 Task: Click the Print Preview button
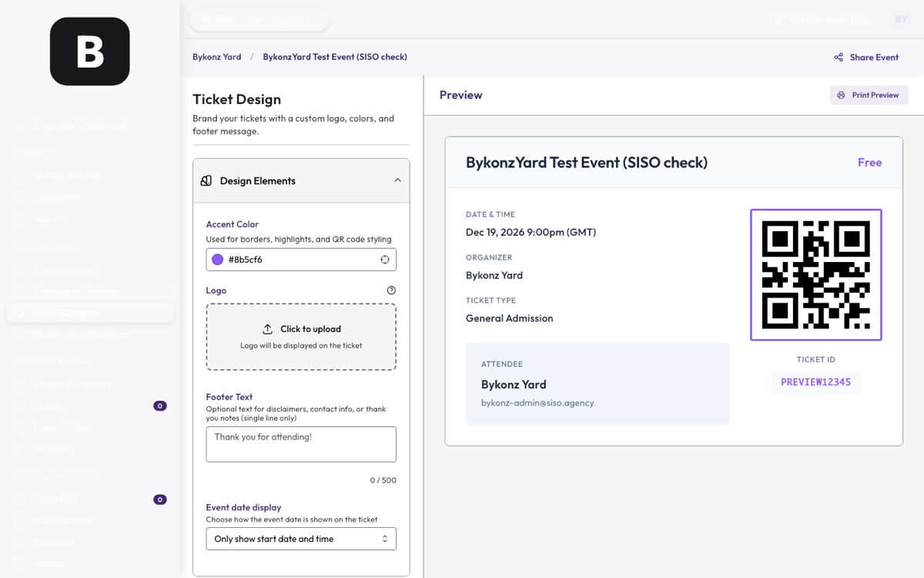point(869,95)
